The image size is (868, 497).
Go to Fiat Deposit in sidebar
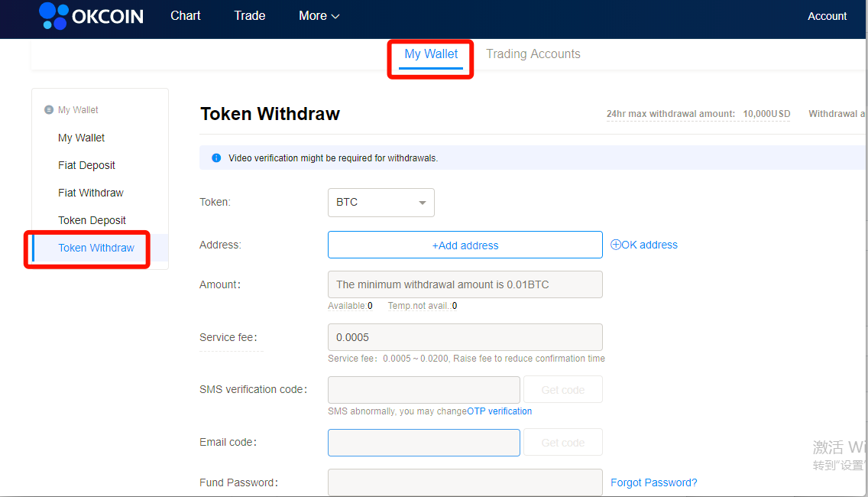click(86, 165)
